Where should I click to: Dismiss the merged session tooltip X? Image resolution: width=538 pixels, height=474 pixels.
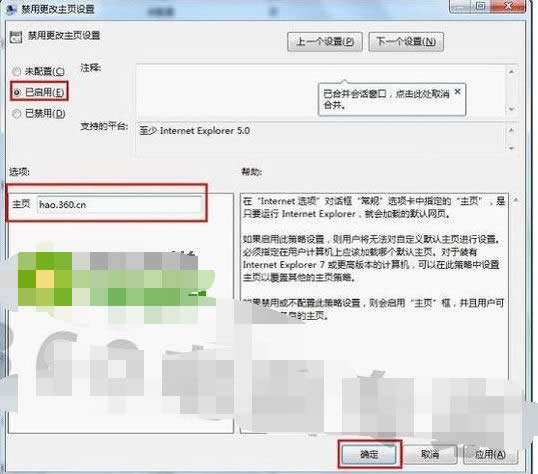(x=457, y=92)
